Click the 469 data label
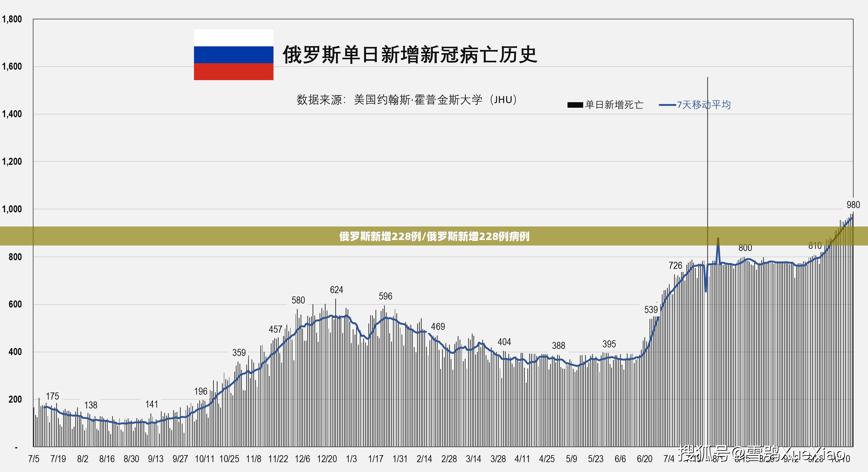Screen dimensions: 868x472 [x=438, y=327]
